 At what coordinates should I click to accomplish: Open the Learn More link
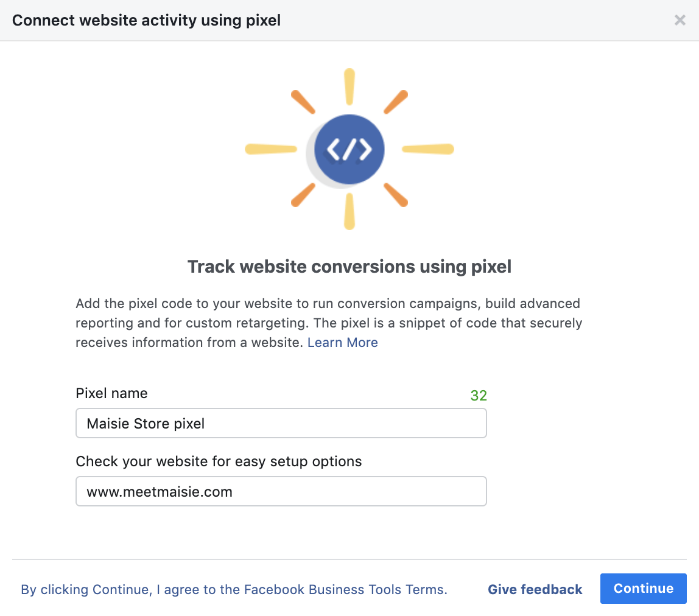(342, 343)
